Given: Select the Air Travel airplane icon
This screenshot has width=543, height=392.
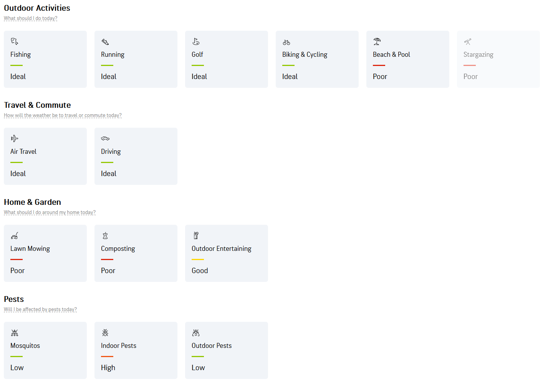Looking at the screenshot, I should pos(15,138).
